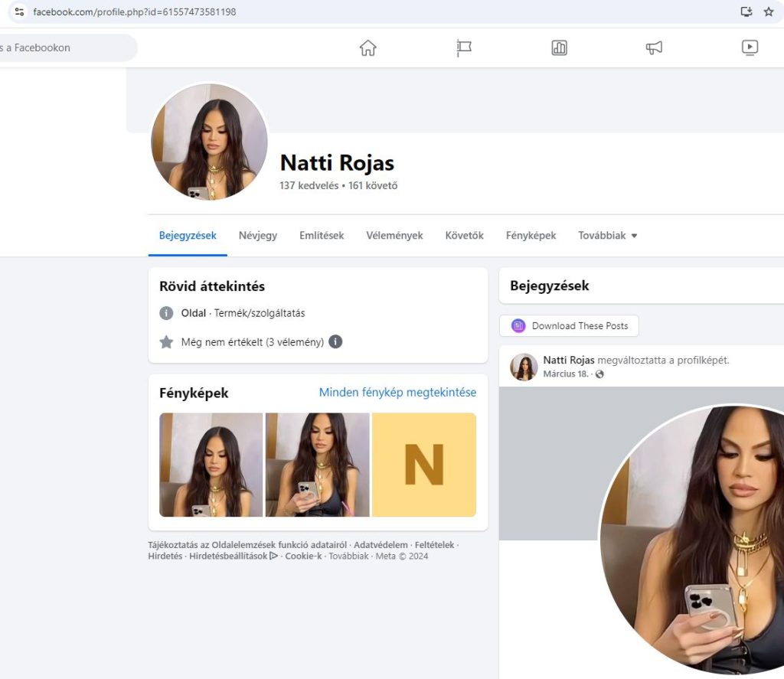Open the Említések tab
The width and height of the screenshot is (784, 679).
(x=322, y=236)
